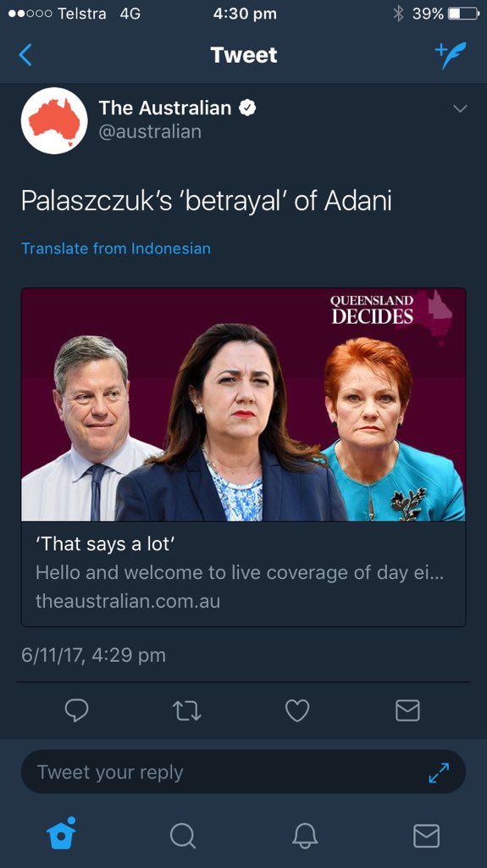Tap the @australian handle
Image resolution: width=487 pixels, height=868 pixels.
tap(150, 131)
